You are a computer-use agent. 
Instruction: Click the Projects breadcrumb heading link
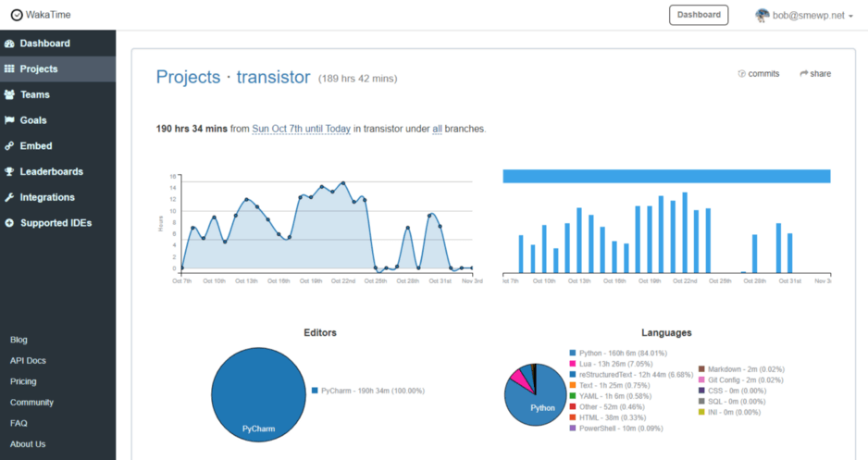pos(188,77)
